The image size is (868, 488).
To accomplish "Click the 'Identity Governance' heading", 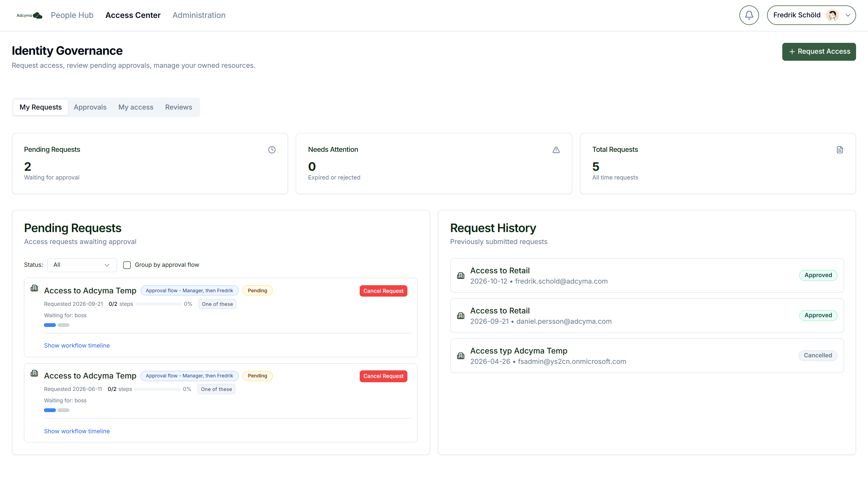I will pos(67,50).
